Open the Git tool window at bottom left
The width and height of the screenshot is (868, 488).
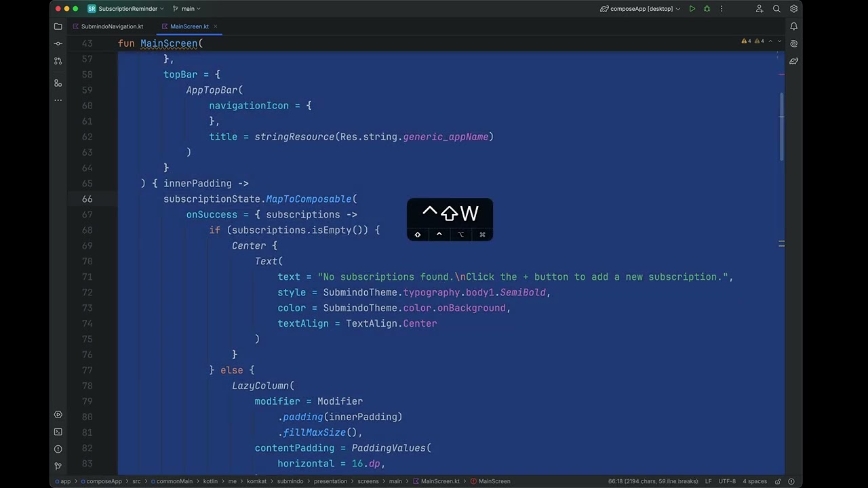[x=58, y=466]
